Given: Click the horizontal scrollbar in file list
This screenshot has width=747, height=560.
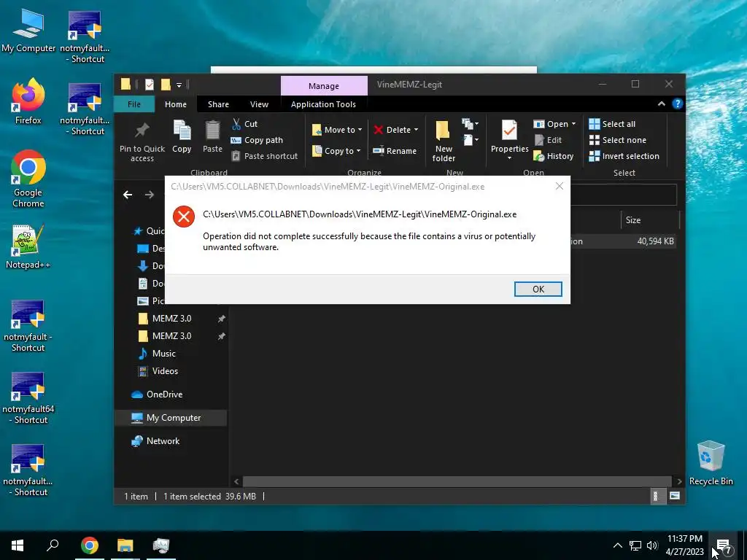Looking at the screenshot, I should 457,481.
